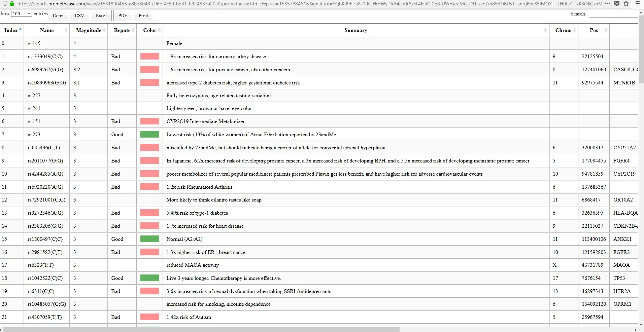Export the report to Excel
The image size is (644, 332).
click(x=101, y=15)
